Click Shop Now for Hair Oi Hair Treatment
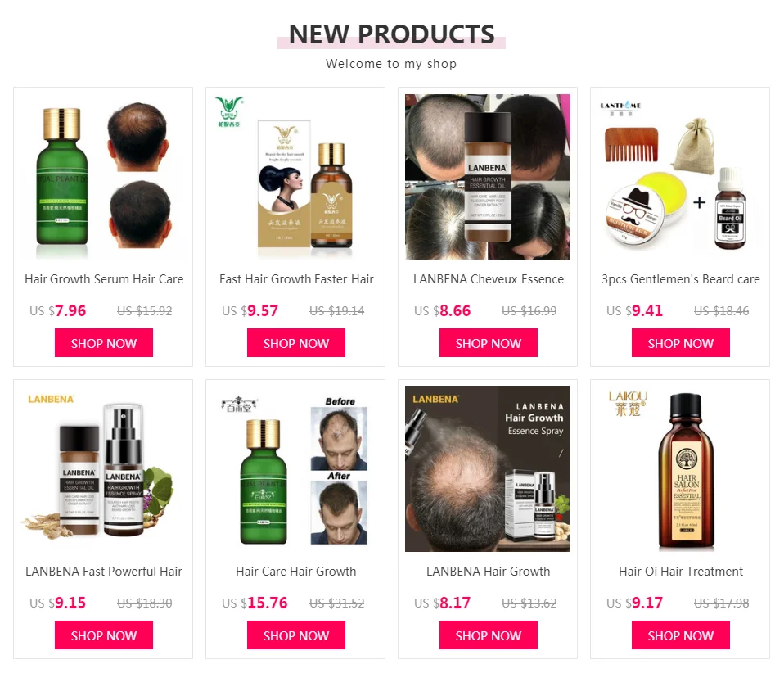 [681, 635]
